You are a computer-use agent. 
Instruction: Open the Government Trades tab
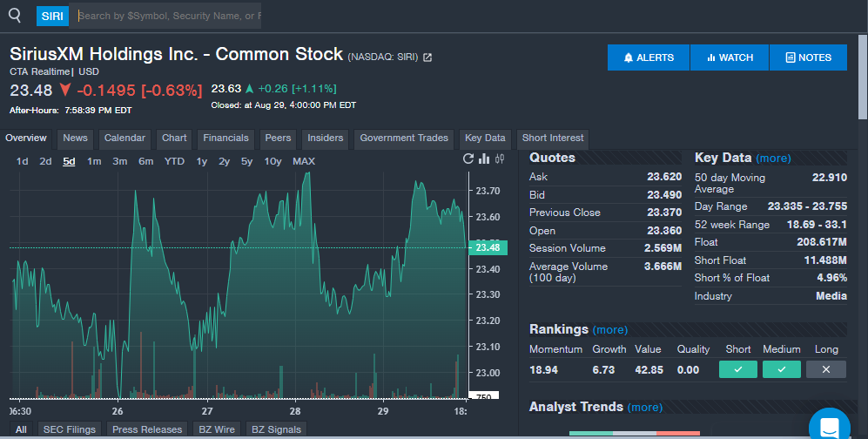(x=404, y=138)
